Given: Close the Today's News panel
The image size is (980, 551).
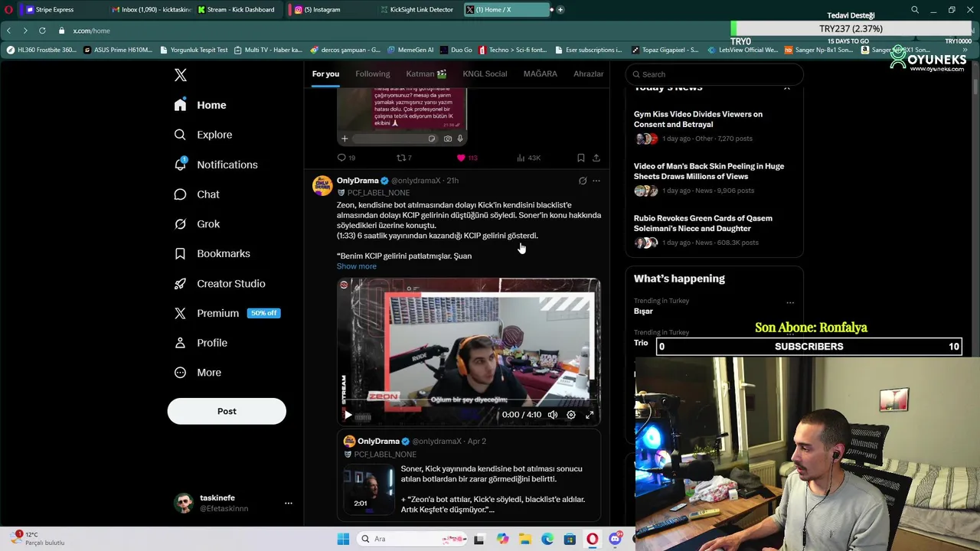Looking at the screenshot, I should [786, 87].
